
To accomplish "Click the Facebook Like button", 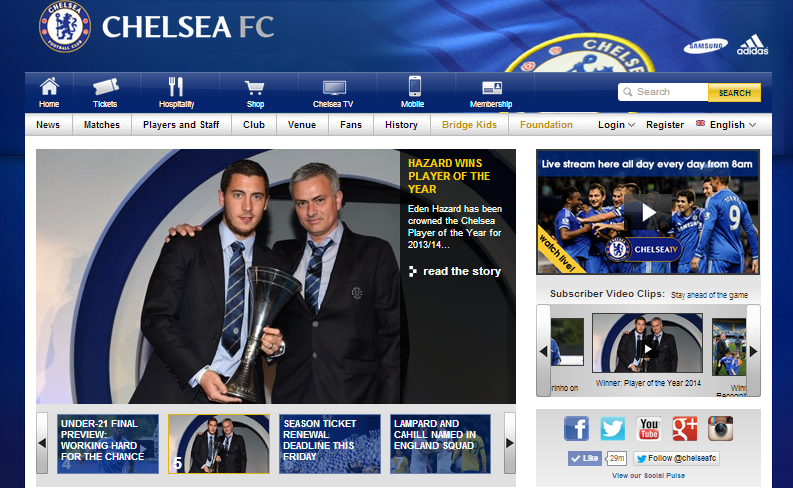I will click(585, 458).
